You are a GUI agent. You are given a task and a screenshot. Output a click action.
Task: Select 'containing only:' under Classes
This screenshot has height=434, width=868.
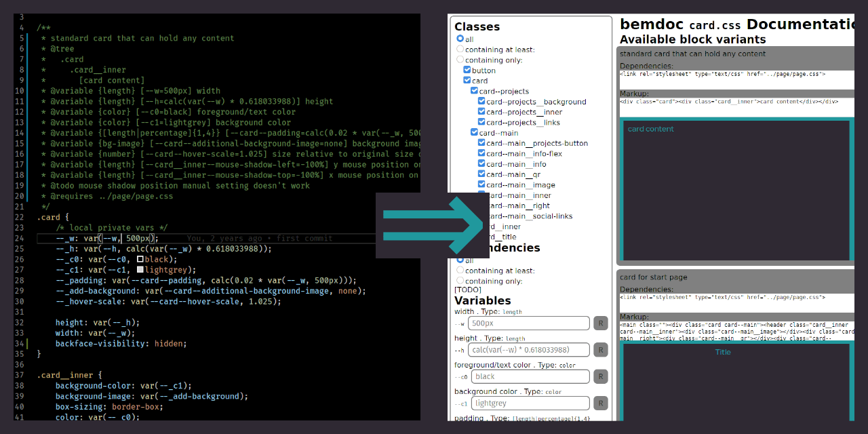pos(460,59)
